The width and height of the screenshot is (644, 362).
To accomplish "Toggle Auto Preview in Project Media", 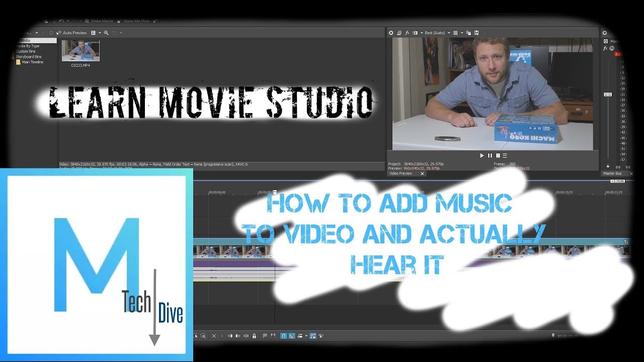I will (x=71, y=33).
